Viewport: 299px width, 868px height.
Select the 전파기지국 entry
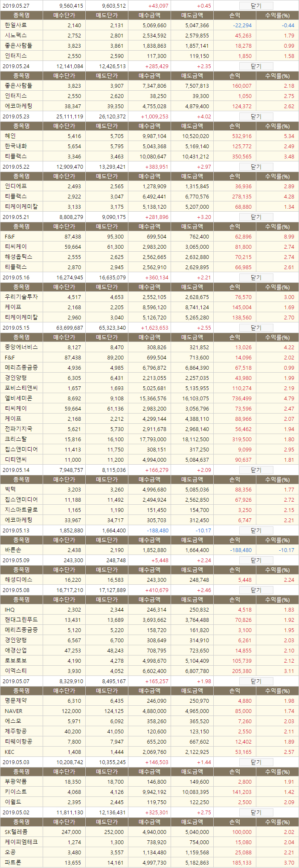tap(18, 429)
